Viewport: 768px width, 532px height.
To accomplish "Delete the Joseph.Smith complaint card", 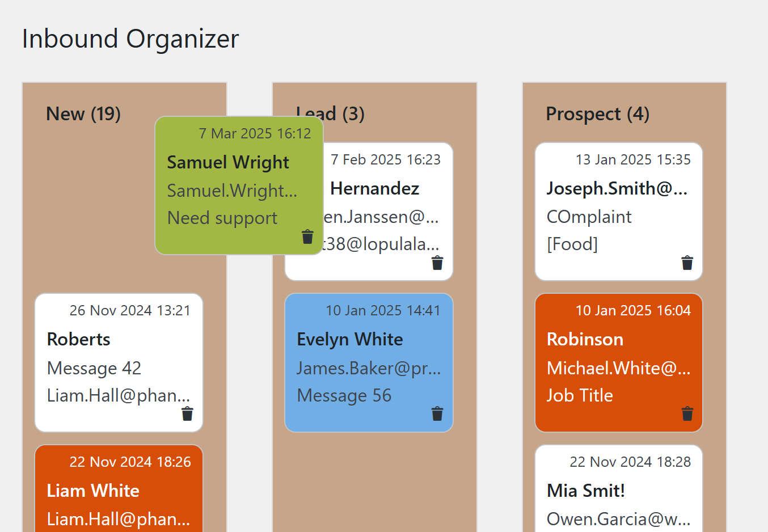I will 687,263.
